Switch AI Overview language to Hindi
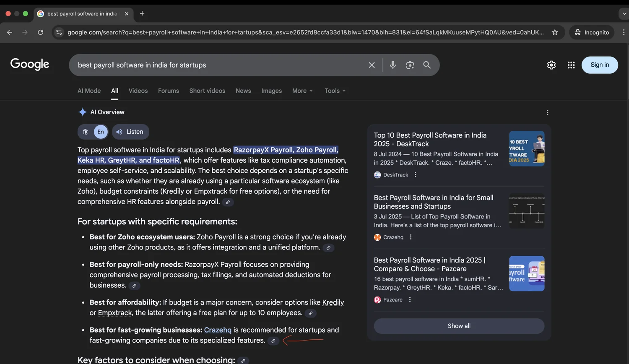 pos(86,132)
